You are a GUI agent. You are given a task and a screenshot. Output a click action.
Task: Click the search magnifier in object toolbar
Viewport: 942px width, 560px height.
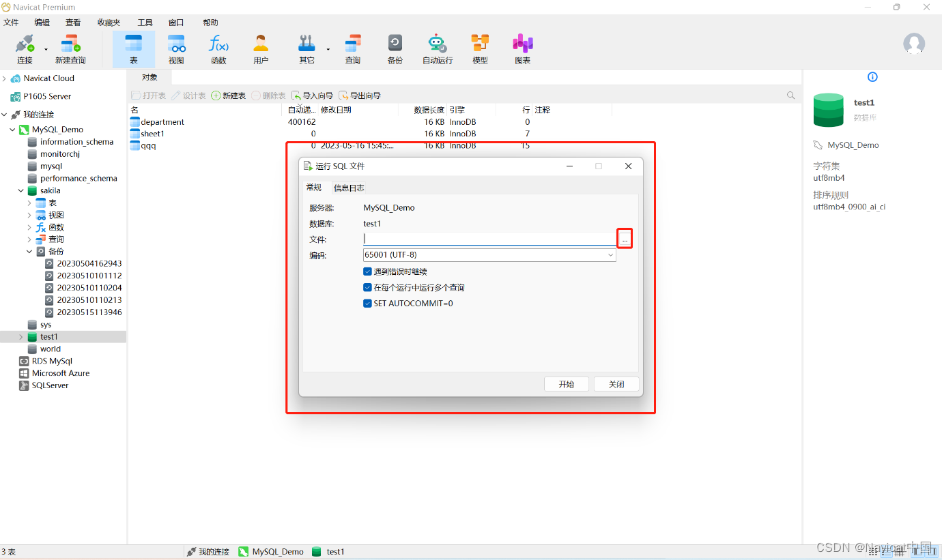791,95
